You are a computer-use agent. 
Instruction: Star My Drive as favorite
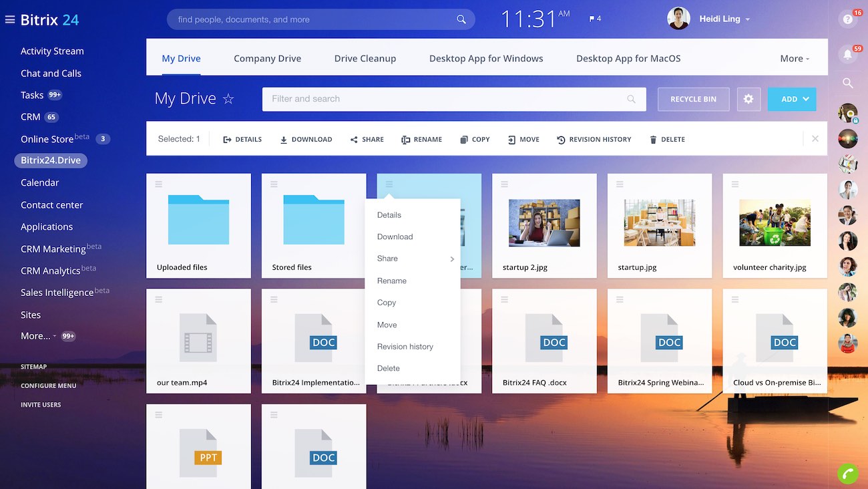(228, 99)
